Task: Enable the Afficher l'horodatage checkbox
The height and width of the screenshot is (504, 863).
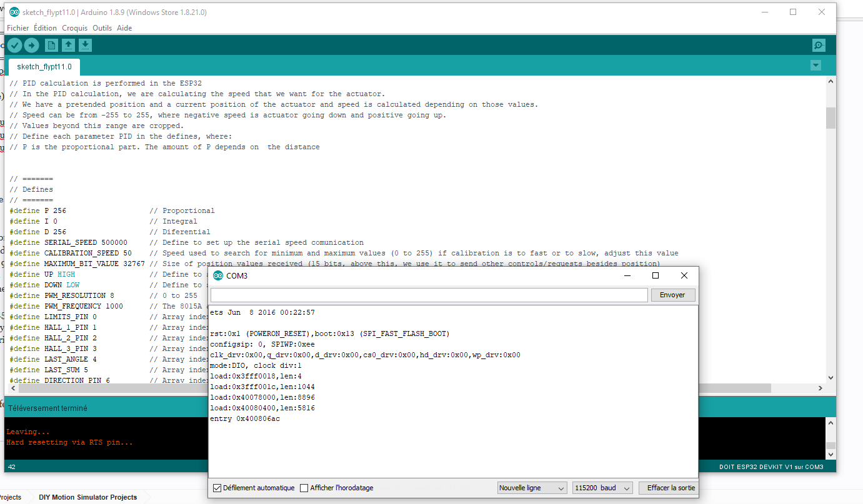Action: (x=304, y=488)
